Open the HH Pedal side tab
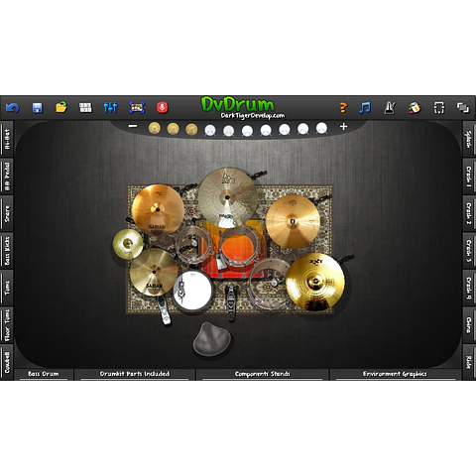The height and width of the screenshot is (476, 476). pyautogui.click(x=7, y=177)
